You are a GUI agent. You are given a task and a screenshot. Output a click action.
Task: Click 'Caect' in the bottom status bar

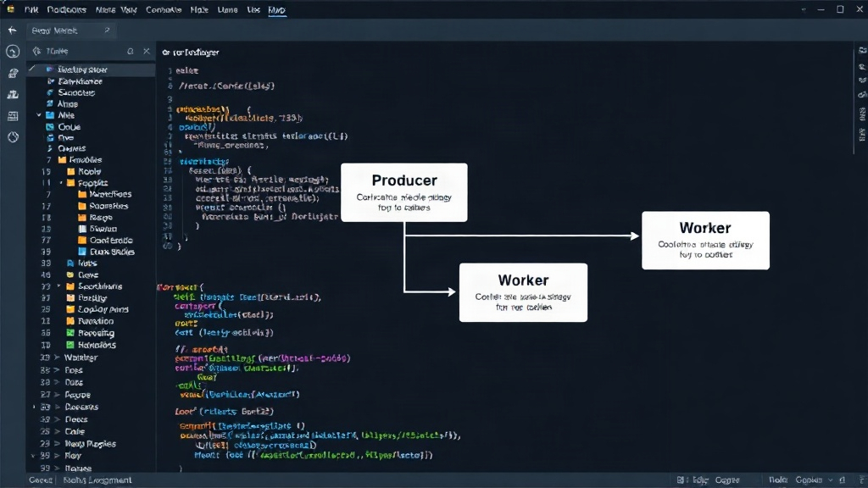point(41,480)
